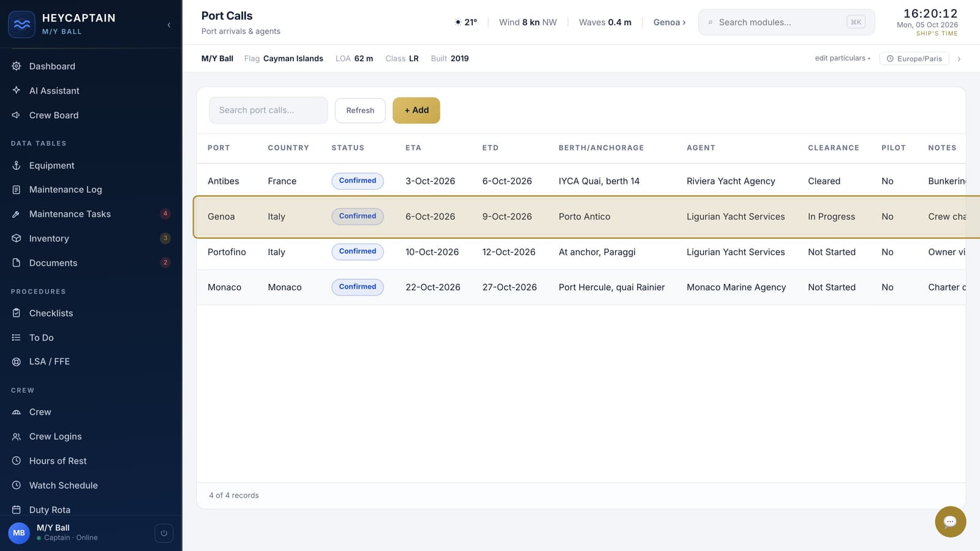Click the In Progress clearance cell
This screenshot has width=980, height=551.
[x=831, y=217]
